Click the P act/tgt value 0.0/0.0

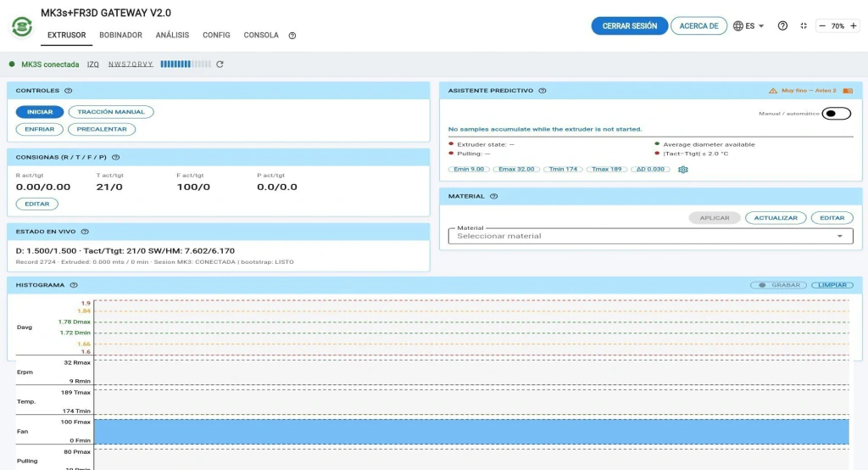coord(277,187)
